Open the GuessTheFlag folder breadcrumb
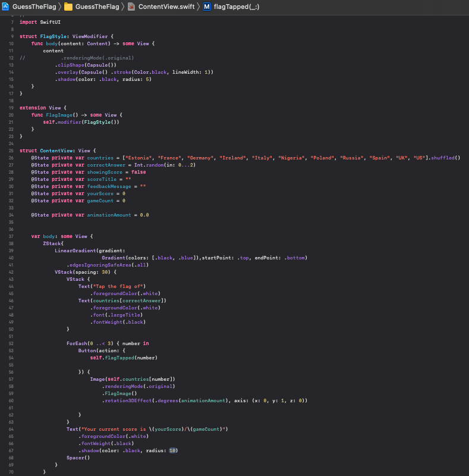 point(97,7)
